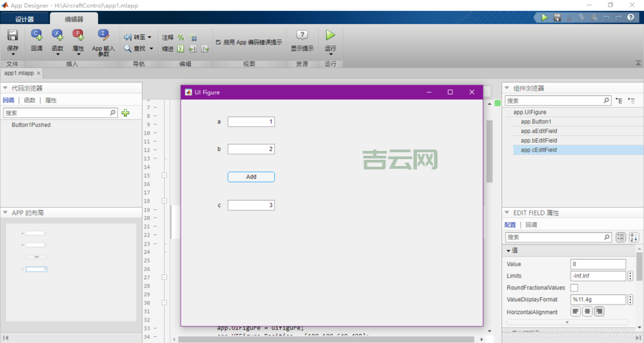Click the Function (函数) insert icon

(x=58, y=35)
